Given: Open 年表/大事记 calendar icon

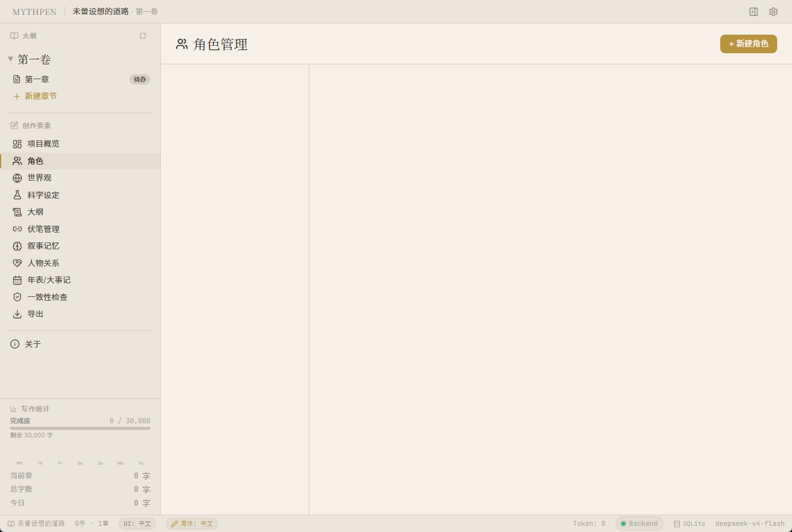Looking at the screenshot, I should [x=17, y=280].
